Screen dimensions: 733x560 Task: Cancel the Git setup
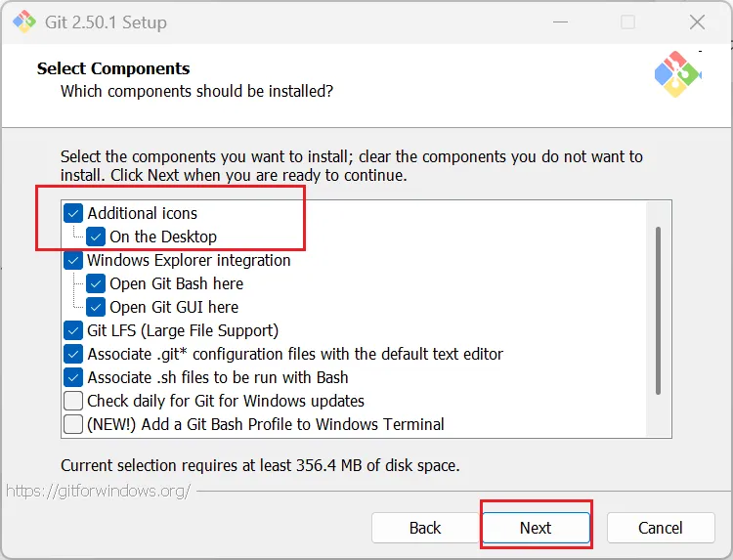660,528
